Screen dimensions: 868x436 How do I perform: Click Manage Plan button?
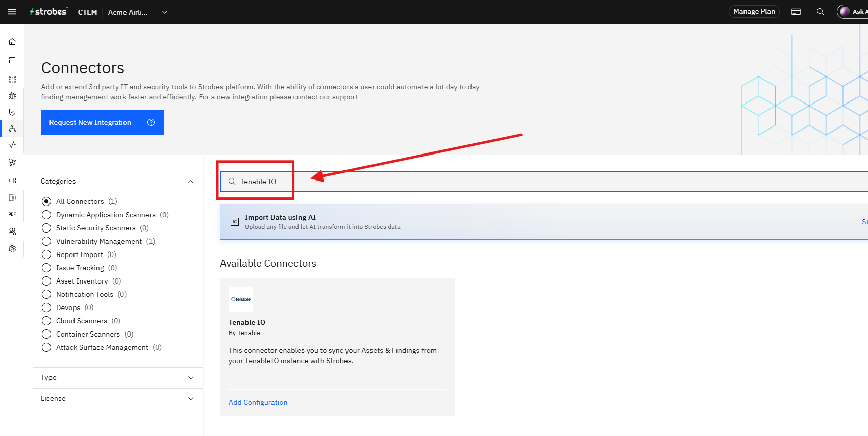pos(754,12)
